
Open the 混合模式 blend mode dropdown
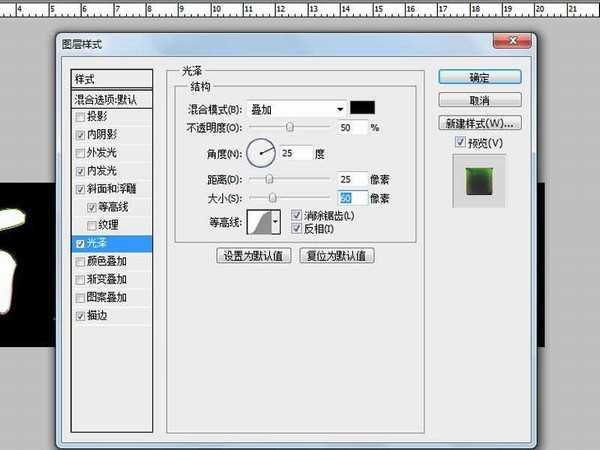[295, 108]
